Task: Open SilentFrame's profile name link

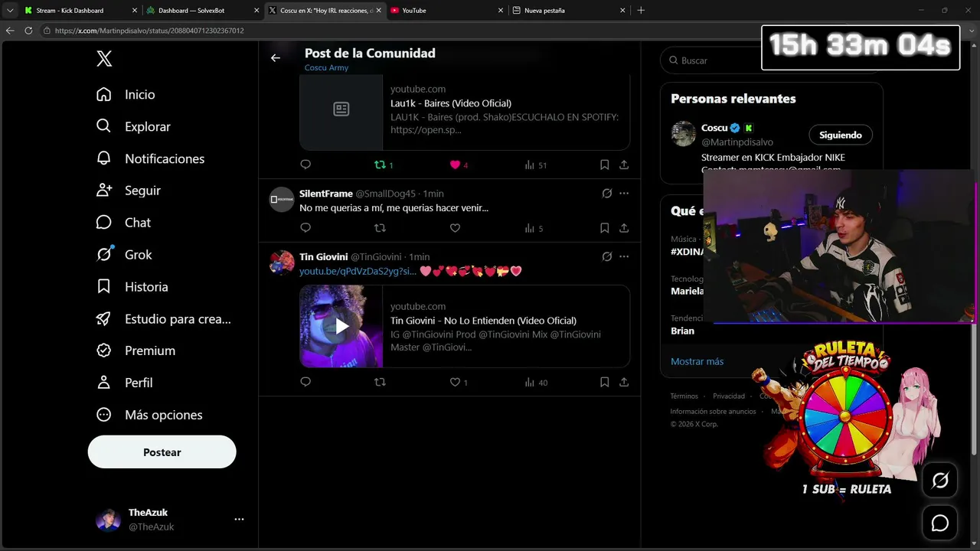Action: [326, 194]
